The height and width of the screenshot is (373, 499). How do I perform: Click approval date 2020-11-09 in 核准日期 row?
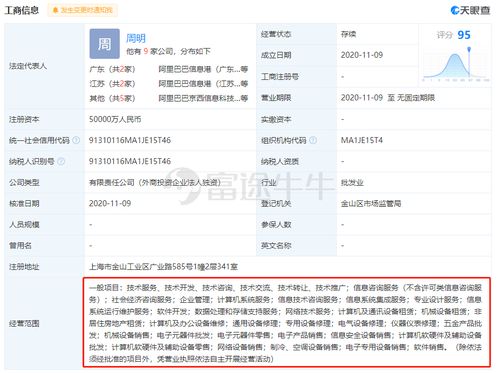click(x=110, y=203)
